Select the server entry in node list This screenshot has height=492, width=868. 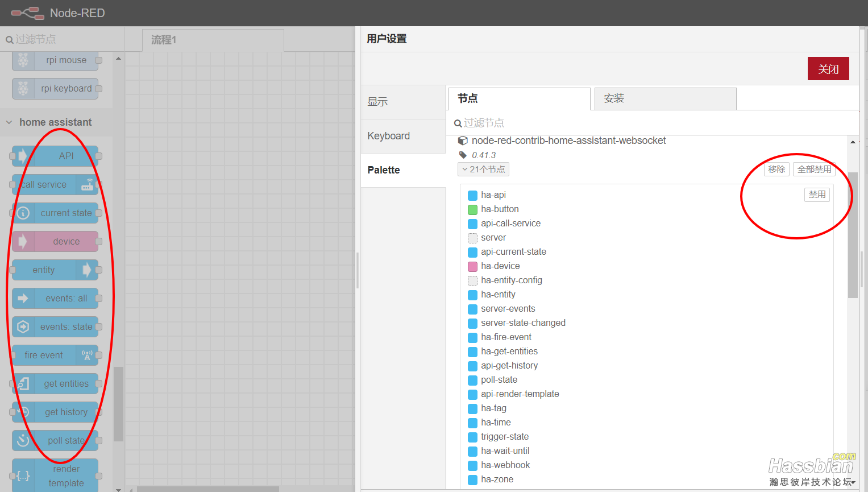(493, 238)
